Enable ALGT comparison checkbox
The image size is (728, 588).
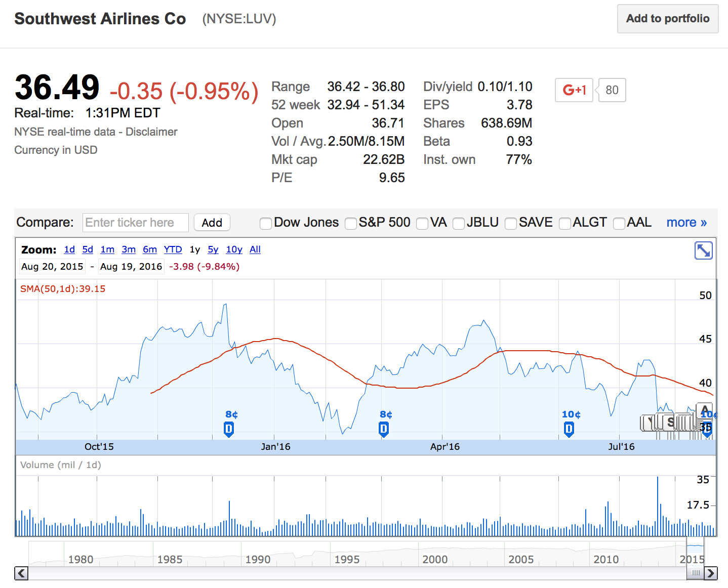click(x=564, y=223)
